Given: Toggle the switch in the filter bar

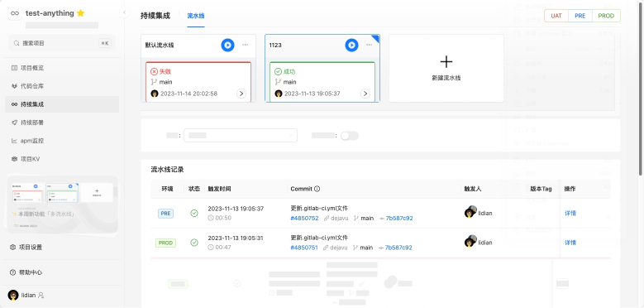Looking at the screenshot, I should pos(350,136).
